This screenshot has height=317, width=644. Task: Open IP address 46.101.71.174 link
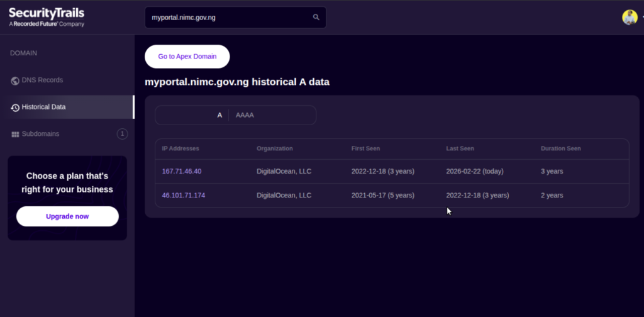pyautogui.click(x=184, y=196)
